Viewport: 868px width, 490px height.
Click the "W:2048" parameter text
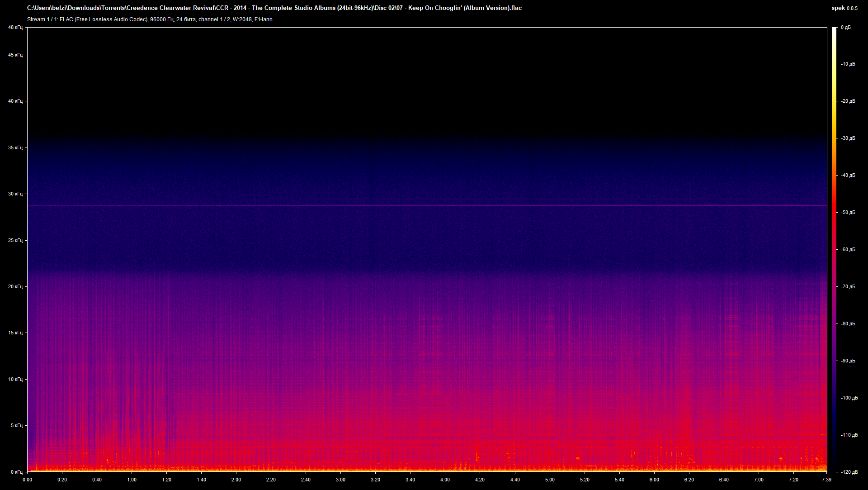pyautogui.click(x=244, y=19)
